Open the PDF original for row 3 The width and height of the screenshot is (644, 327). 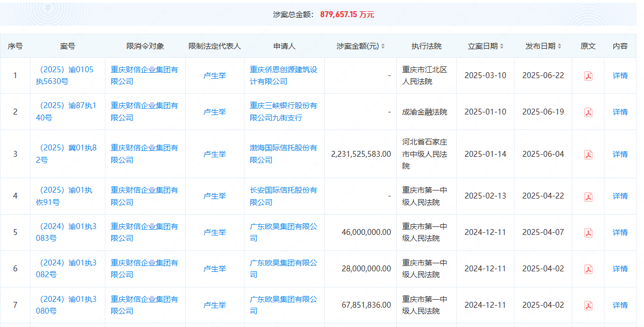point(588,155)
